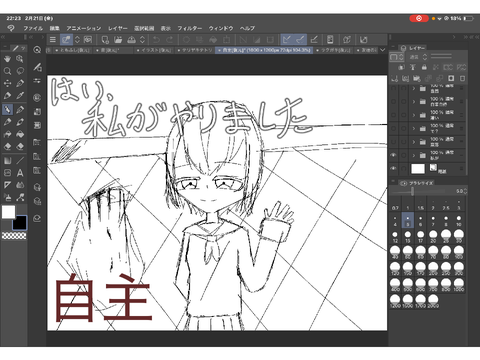This screenshot has height=360, width=480.
Task: Show the hidden て？ folder layer
Action: click(x=393, y=128)
